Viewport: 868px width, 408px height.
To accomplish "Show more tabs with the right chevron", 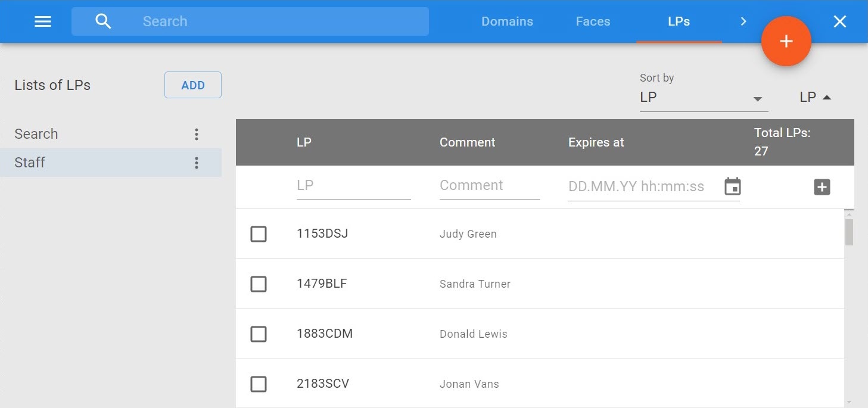I will point(743,21).
